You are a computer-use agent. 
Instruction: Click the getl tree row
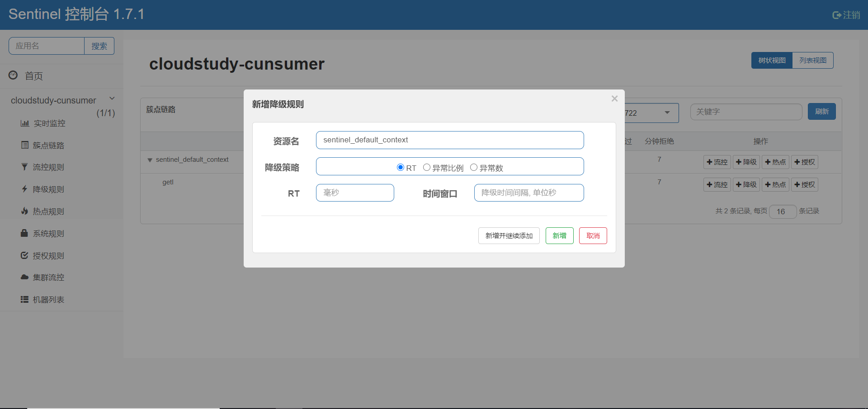168,182
